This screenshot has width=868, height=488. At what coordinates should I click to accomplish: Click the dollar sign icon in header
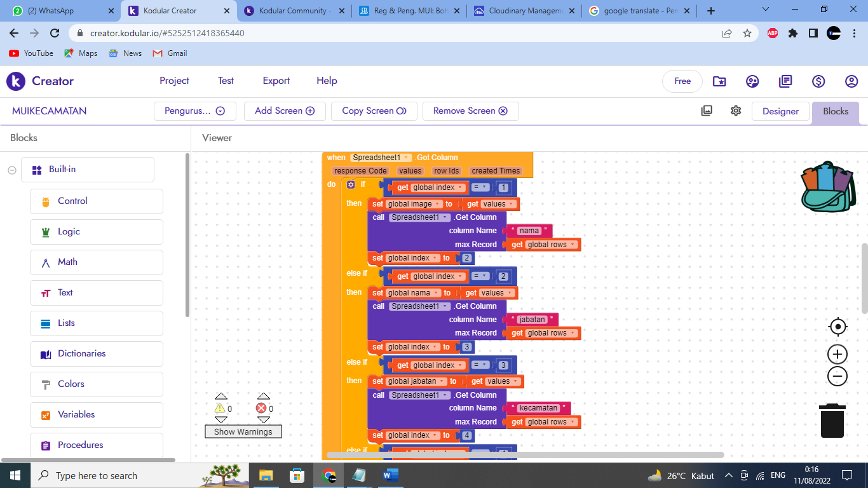click(x=818, y=81)
